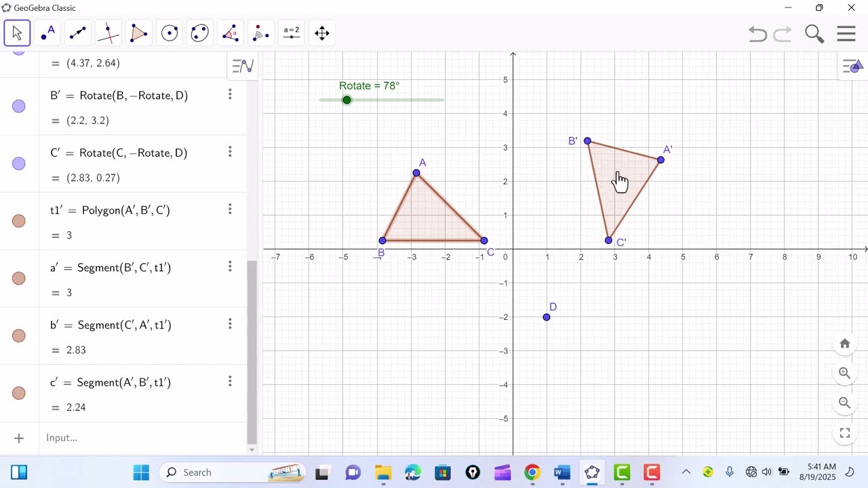Viewport: 868px width, 488px height.
Task: Click the plus button beside Input
Action: click(19, 438)
